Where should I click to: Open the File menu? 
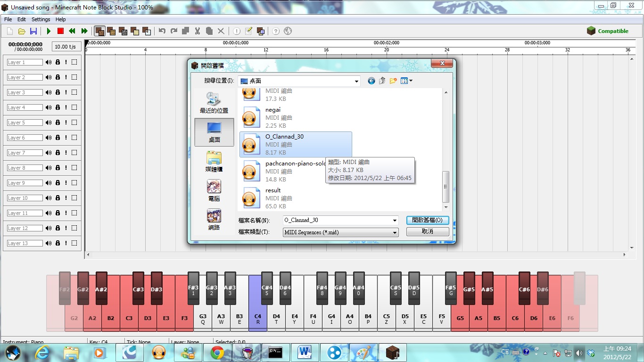(x=8, y=19)
